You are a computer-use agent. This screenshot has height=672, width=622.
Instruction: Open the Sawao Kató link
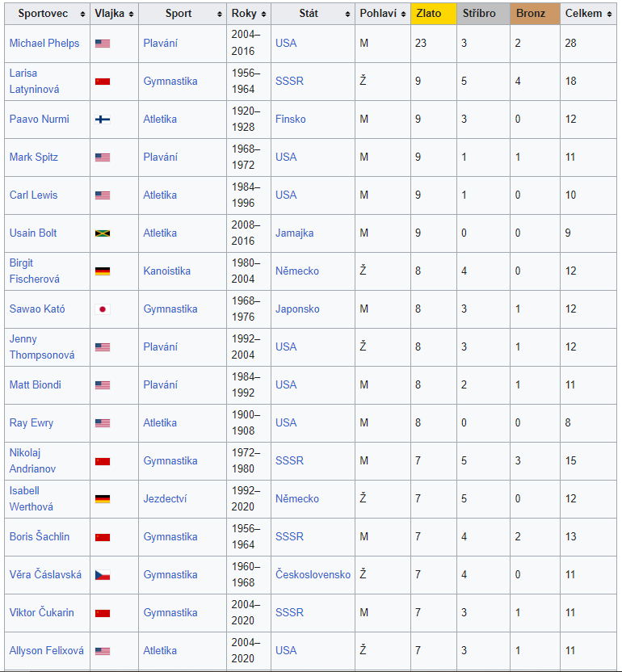coord(37,309)
